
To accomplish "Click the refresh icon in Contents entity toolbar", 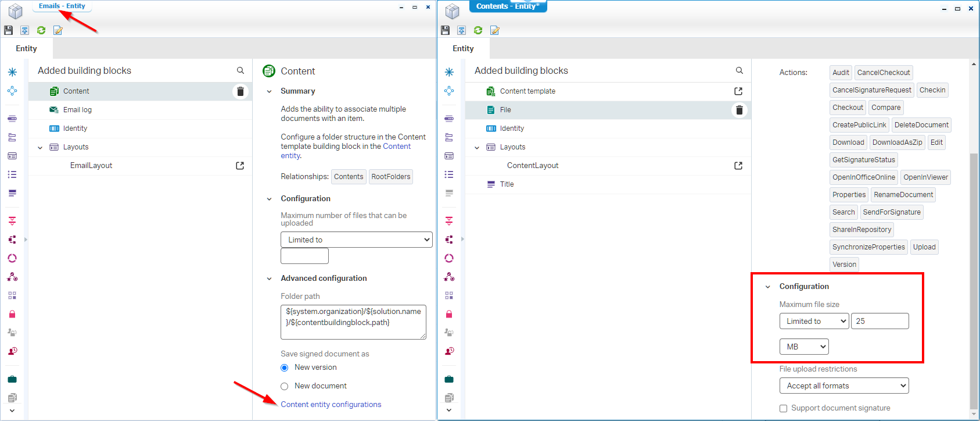I will [x=478, y=30].
